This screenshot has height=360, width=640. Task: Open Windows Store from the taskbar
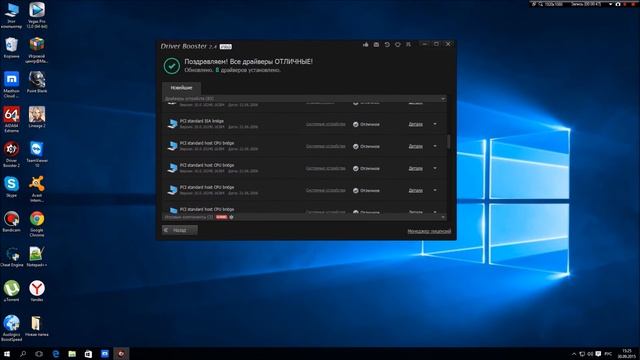pyautogui.click(x=88, y=354)
